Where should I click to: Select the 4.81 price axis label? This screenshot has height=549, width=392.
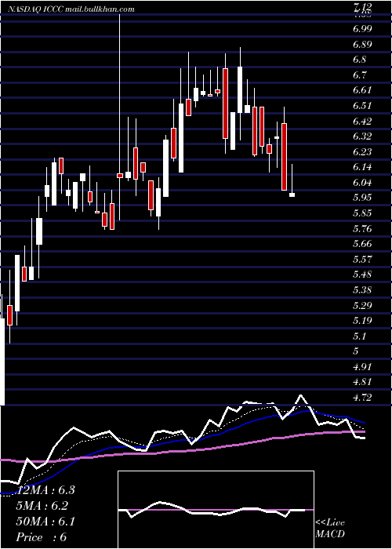tap(362, 382)
